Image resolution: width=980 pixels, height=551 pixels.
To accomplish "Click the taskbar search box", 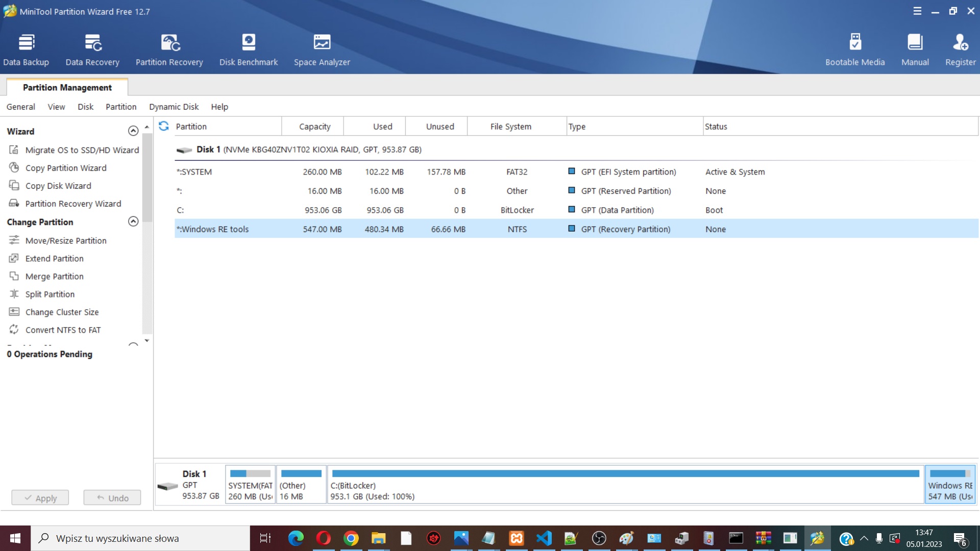I will coord(140,538).
